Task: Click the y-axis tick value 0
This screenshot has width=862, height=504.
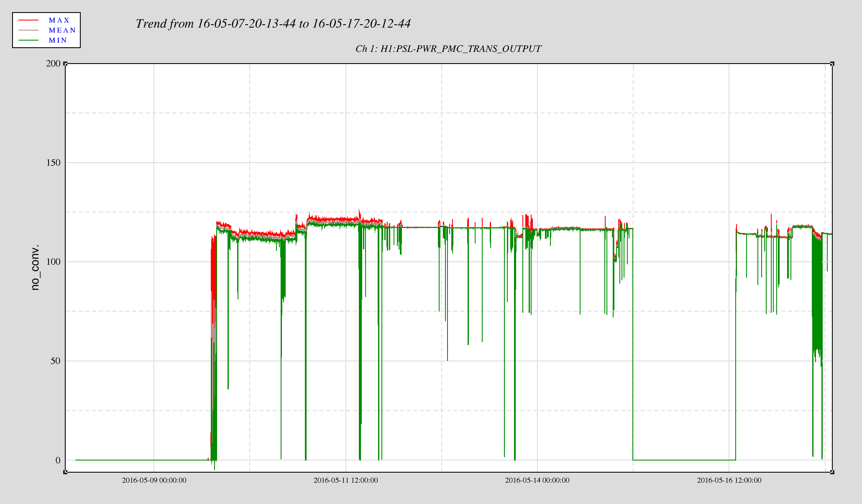Action: (x=58, y=460)
